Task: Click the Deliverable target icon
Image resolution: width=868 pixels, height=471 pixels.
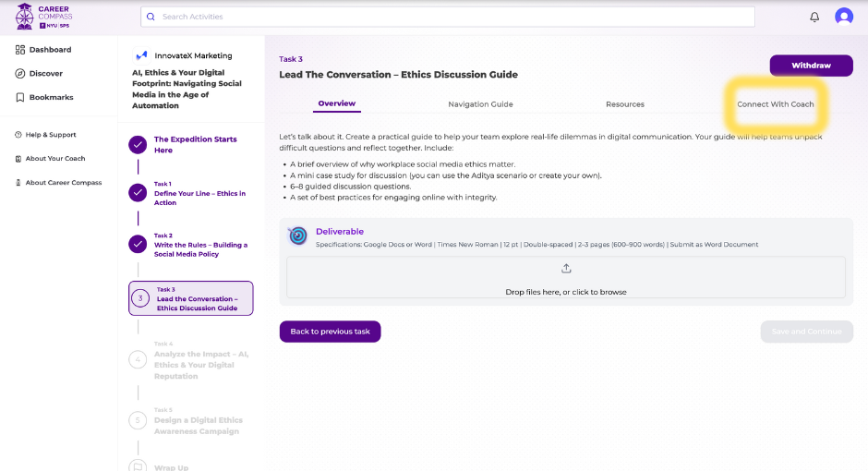Action: point(297,235)
